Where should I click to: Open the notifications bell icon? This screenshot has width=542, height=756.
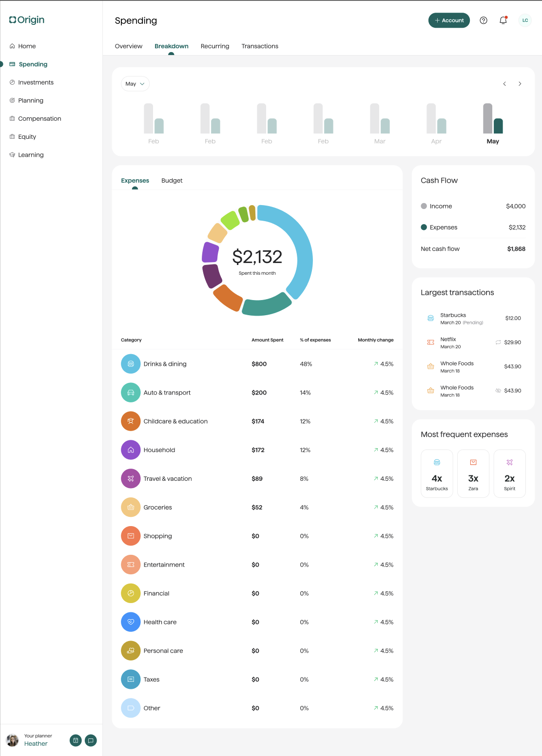point(503,20)
